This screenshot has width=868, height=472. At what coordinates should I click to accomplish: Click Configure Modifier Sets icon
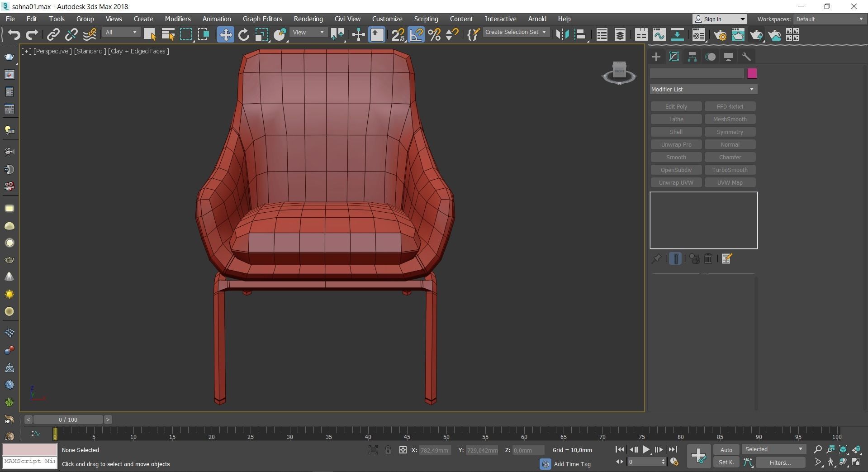[727, 259]
